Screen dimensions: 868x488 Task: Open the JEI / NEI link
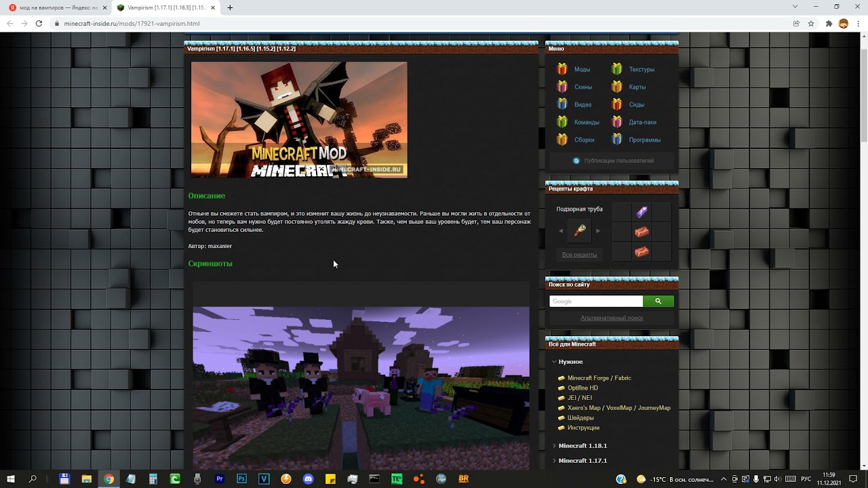pos(580,398)
